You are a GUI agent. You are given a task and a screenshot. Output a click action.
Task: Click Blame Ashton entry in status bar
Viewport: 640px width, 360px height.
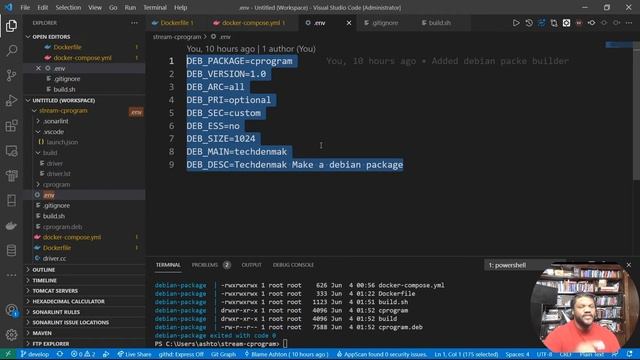click(x=286, y=354)
